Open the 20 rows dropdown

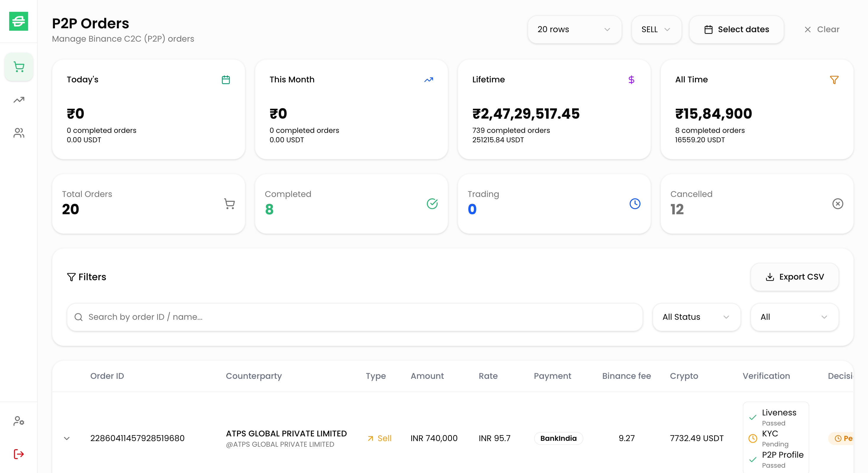574,30
